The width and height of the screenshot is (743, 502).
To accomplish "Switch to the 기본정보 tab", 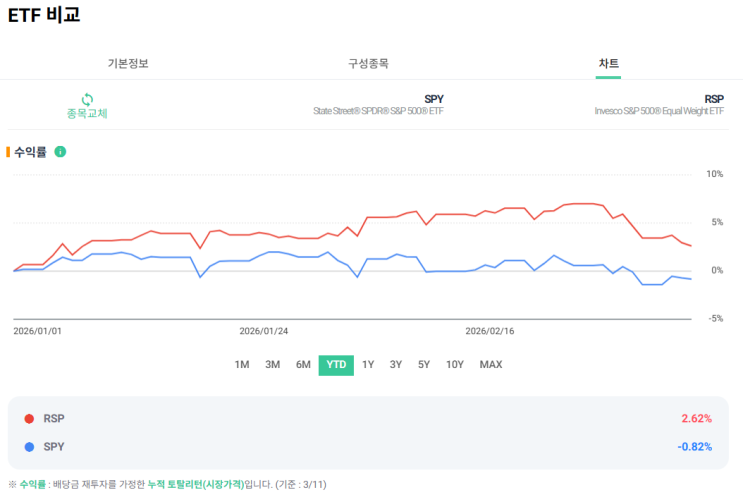I will click(x=128, y=64).
